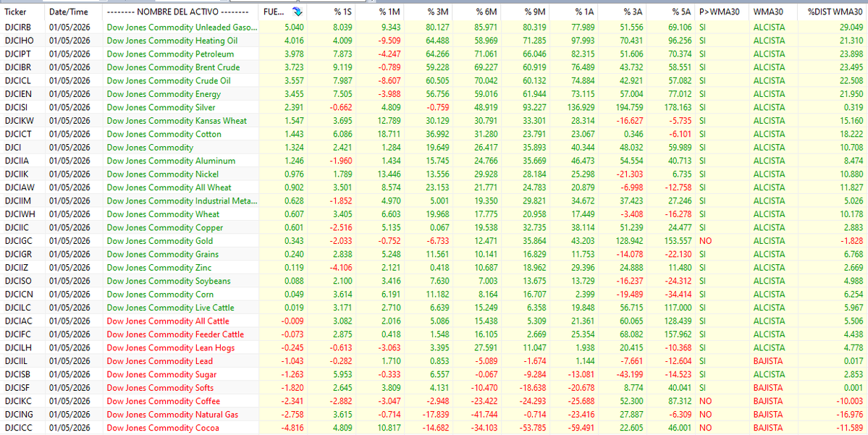Sort by the % 3A column header

pyautogui.click(x=633, y=12)
